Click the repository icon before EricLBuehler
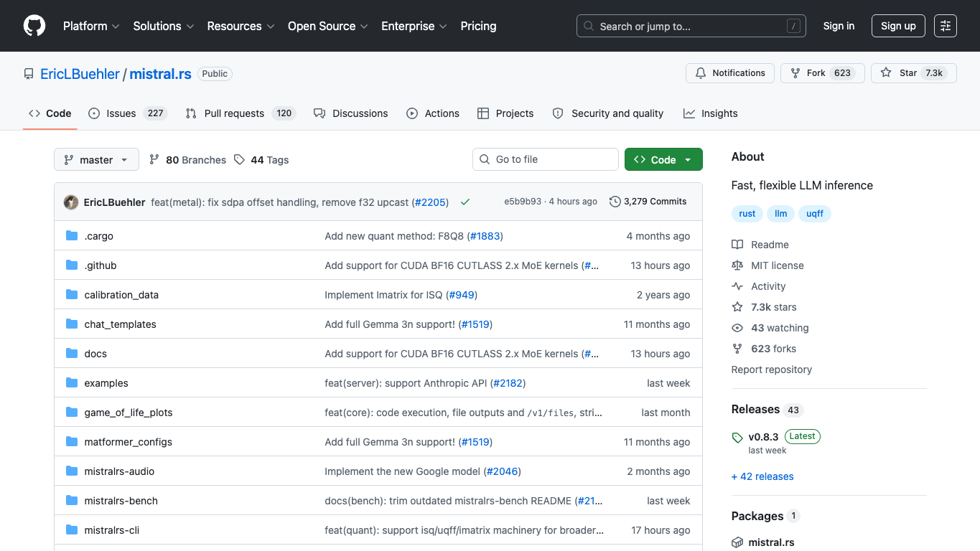The image size is (980, 551). click(x=29, y=74)
